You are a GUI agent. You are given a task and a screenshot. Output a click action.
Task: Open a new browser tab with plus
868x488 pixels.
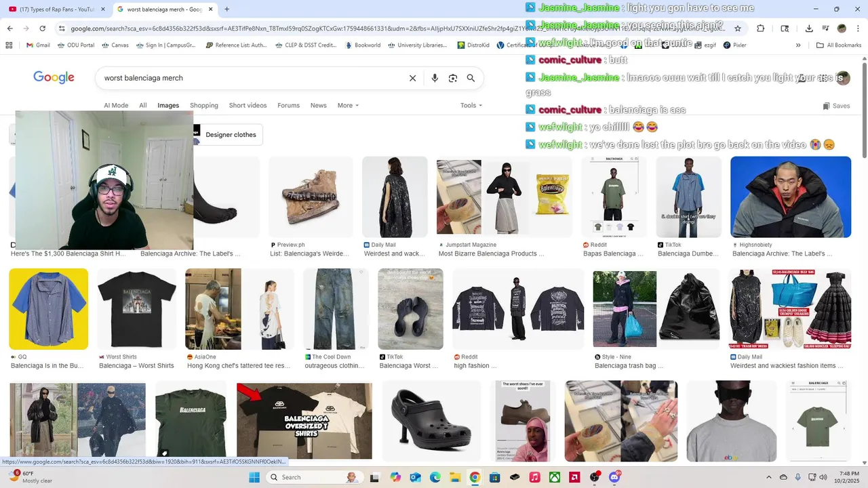pos(226,9)
